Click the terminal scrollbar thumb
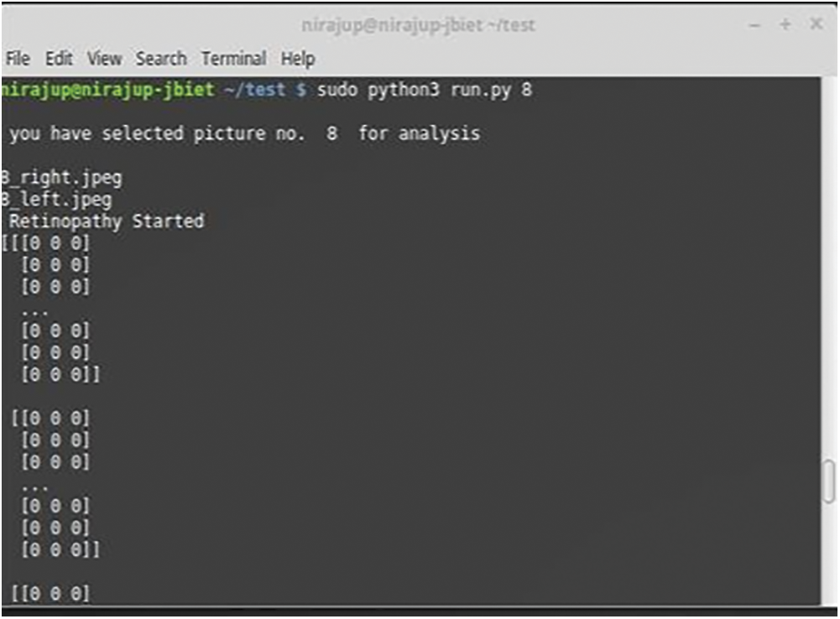 [829, 481]
